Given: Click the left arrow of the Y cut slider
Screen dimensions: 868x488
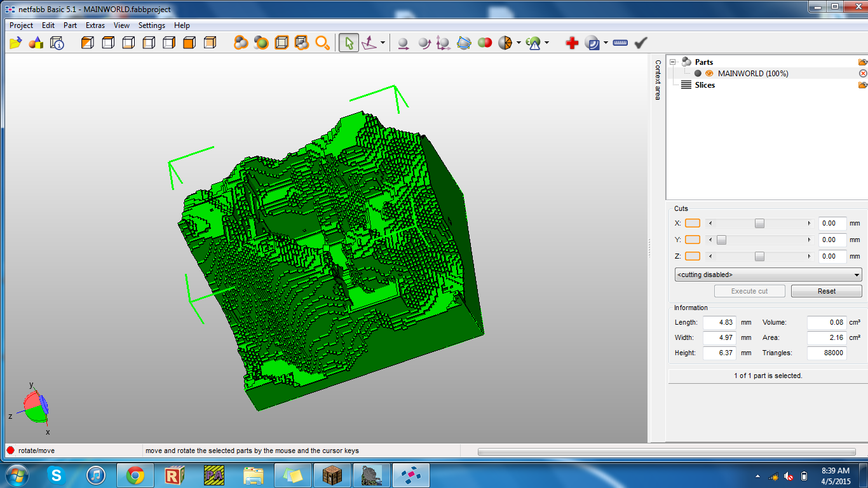Looking at the screenshot, I should (x=710, y=240).
